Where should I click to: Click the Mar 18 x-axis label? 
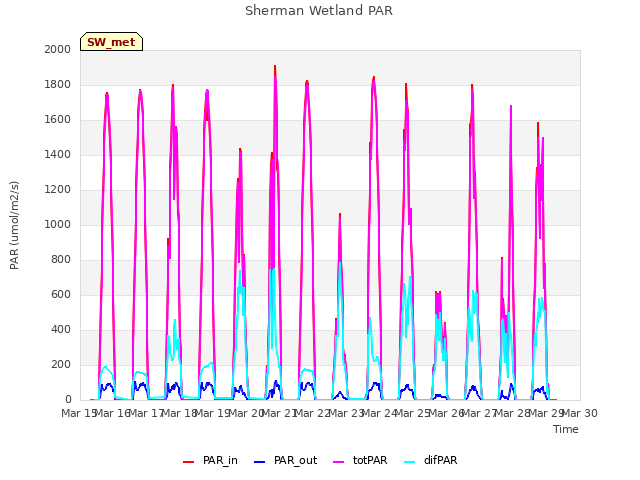(180, 413)
